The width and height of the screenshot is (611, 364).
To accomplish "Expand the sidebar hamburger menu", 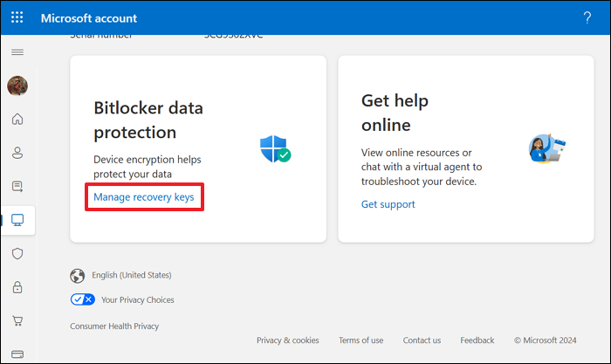I will tap(17, 52).
